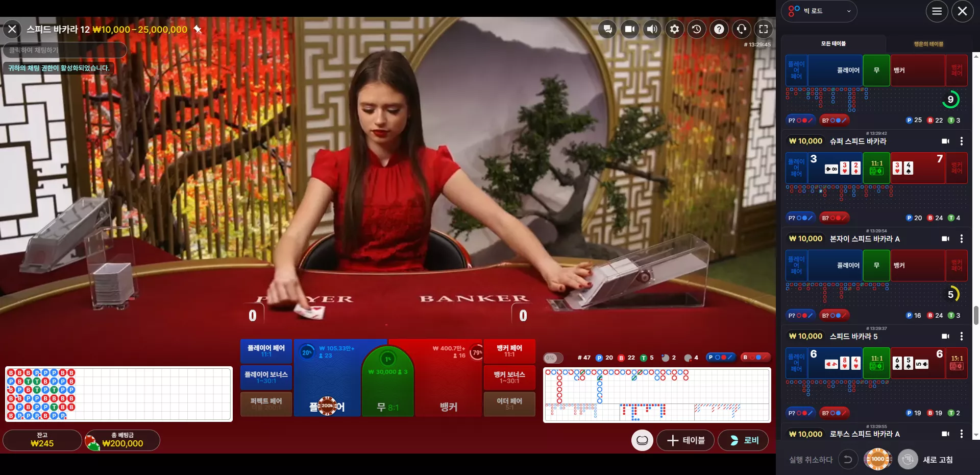Toggle P? prediction for 슈퍼 스피드 바카라 table
The width and height of the screenshot is (980, 475).
point(800,218)
